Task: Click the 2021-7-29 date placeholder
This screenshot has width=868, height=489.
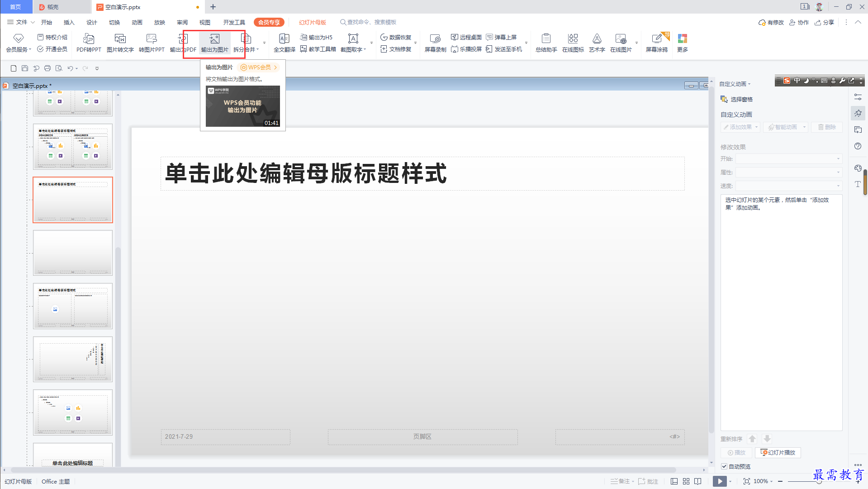Action: (225, 437)
